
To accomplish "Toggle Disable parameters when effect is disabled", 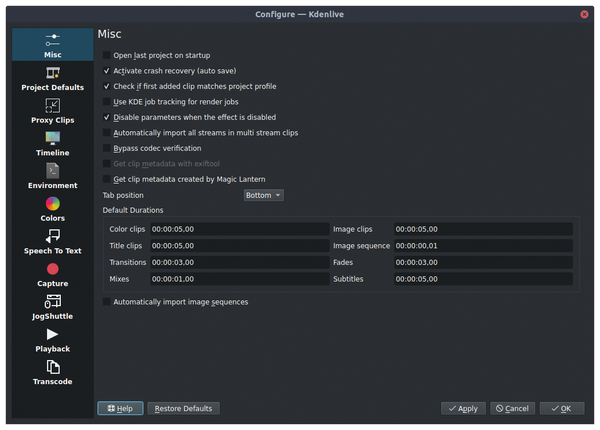I will click(x=107, y=117).
